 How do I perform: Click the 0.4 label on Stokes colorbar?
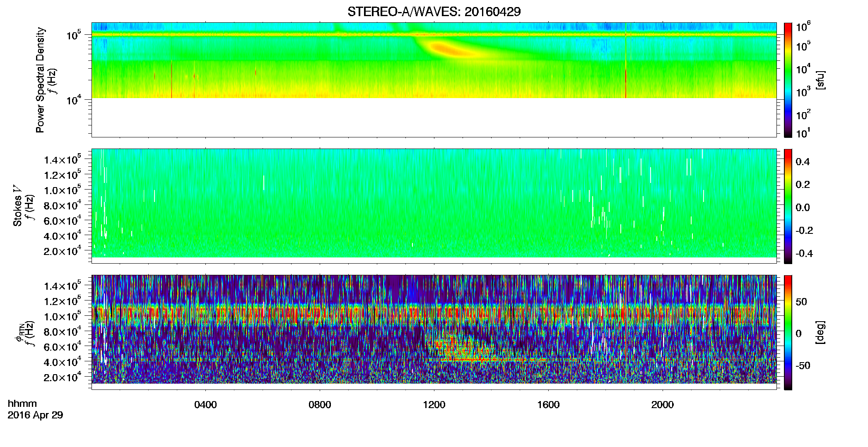(x=802, y=162)
